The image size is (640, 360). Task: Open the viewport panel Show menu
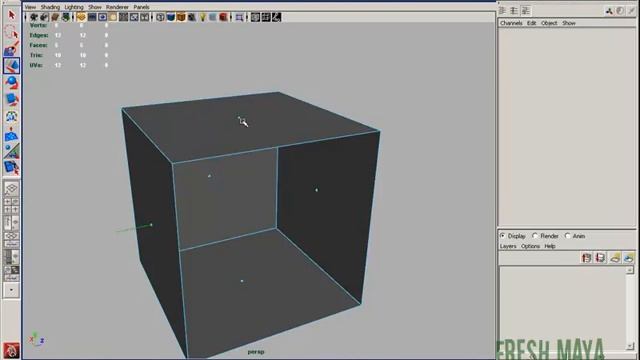point(95,7)
